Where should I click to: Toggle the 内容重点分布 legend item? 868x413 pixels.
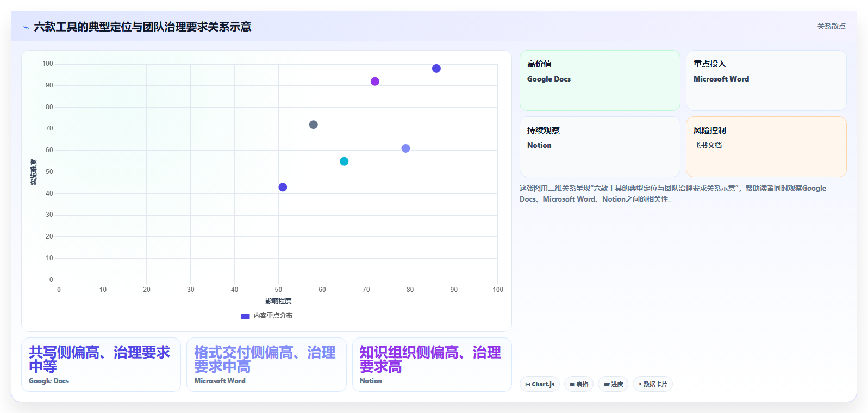[x=267, y=316]
